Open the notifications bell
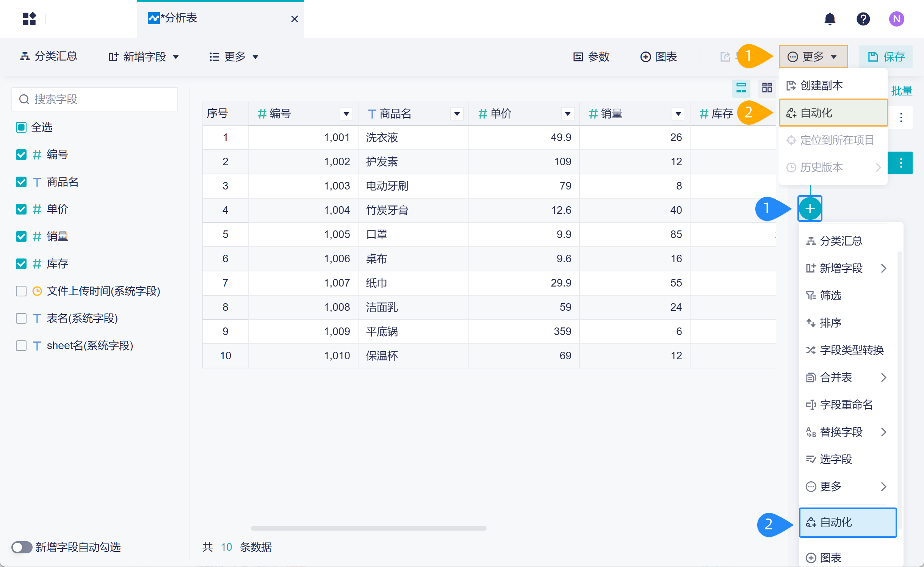This screenshot has width=924, height=567. 830,19
